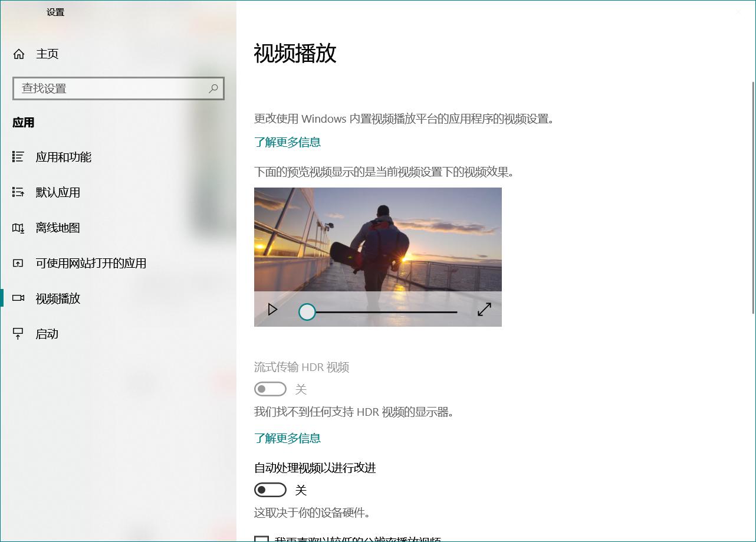The height and width of the screenshot is (542, 756).
Task: Click 了解更多信息 below HDR section
Action: pyautogui.click(x=287, y=438)
